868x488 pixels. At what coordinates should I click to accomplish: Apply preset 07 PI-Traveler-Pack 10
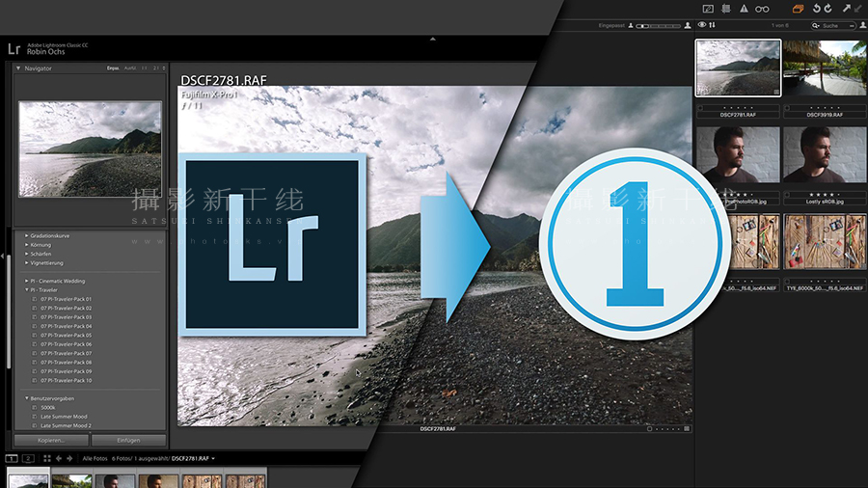[66, 381]
